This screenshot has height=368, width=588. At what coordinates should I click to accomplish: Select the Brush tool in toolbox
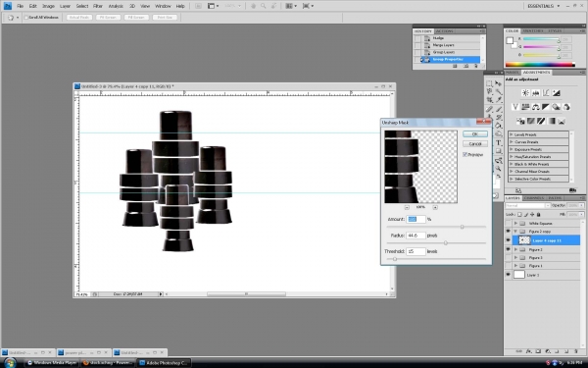coord(499,109)
